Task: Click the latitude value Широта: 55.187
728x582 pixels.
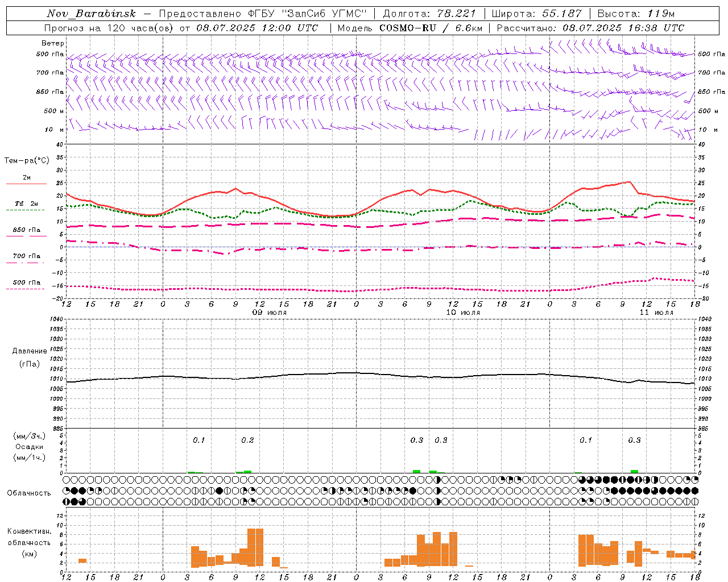Action: tap(537, 14)
